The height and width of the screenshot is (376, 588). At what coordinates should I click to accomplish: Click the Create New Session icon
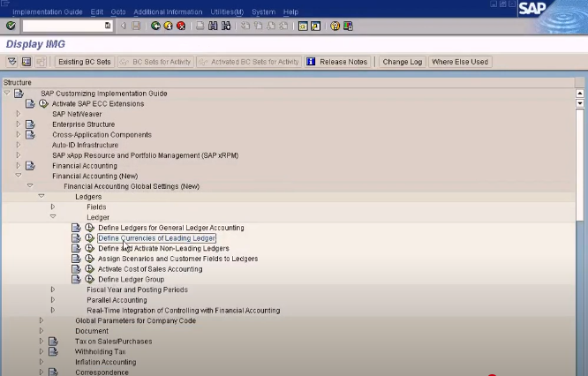tap(303, 26)
